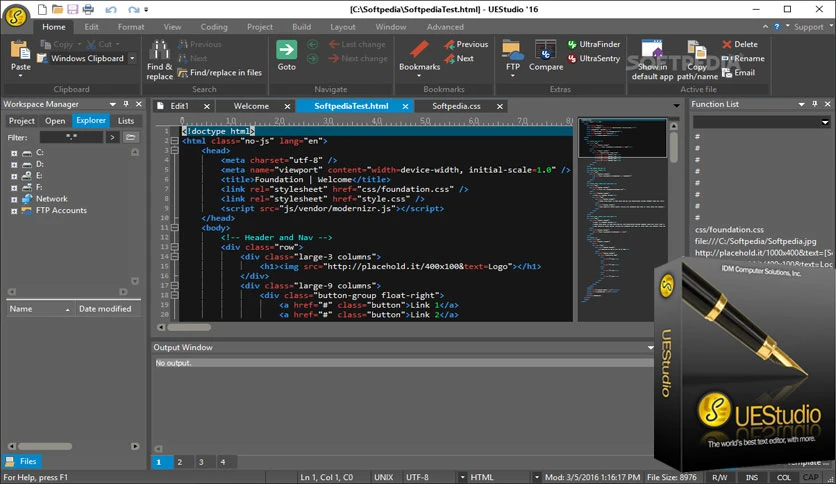836x484 pixels.
Task: Open the Coding ribbon tab
Action: [214, 27]
